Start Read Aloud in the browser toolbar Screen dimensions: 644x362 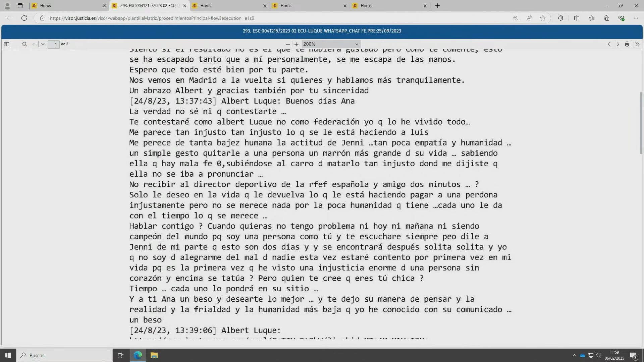click(529, 18)
